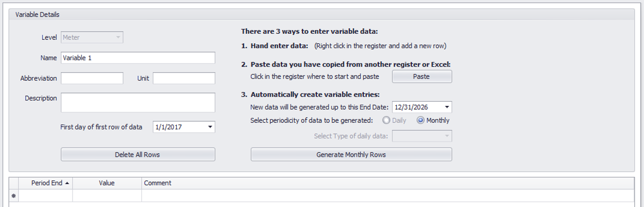
Task: Click the Paste button
Action: point(422,76)
